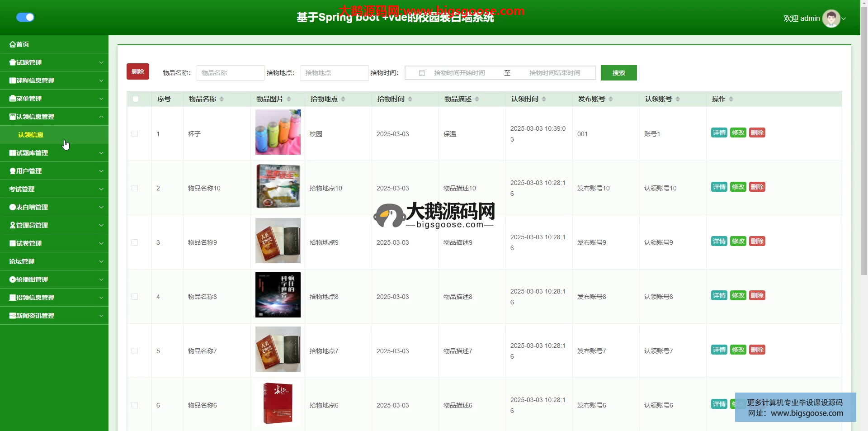Sort by claim time column arrows
868x431 pixels.
pyautogui.click(x=544, y=99)
